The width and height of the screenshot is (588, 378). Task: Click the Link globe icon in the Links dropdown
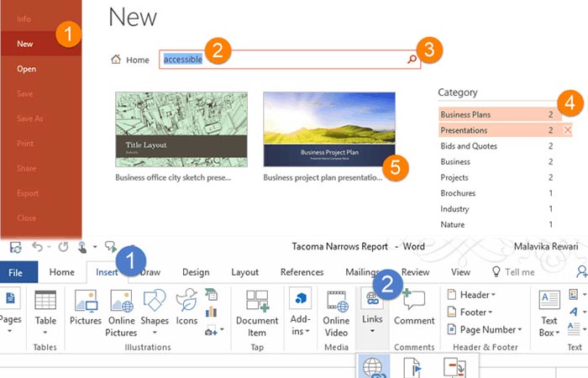[373, 368]
